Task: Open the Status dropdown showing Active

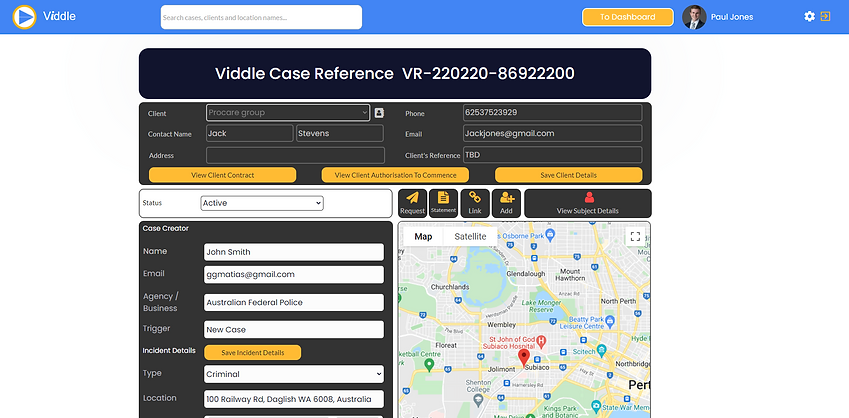Action: [x=262, y=203]
